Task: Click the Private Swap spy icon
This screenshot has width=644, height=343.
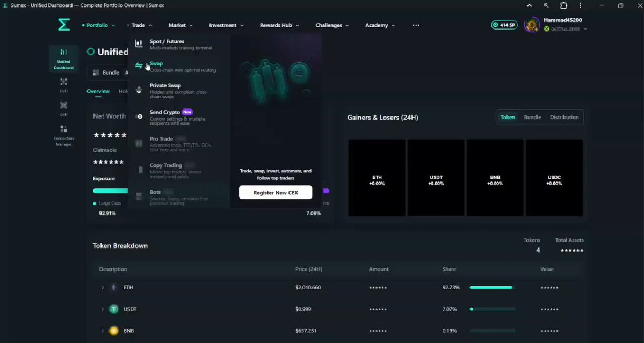Action: (x=139, y=90)
